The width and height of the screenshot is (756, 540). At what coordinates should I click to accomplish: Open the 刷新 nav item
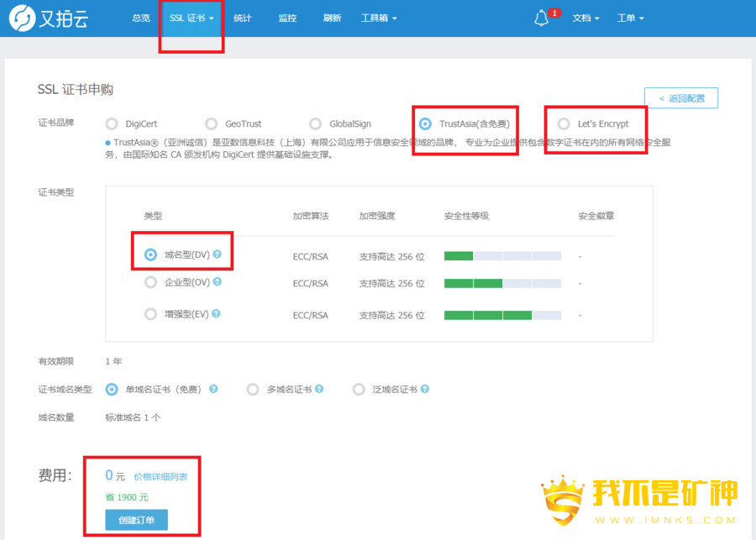tap(332, 18)
